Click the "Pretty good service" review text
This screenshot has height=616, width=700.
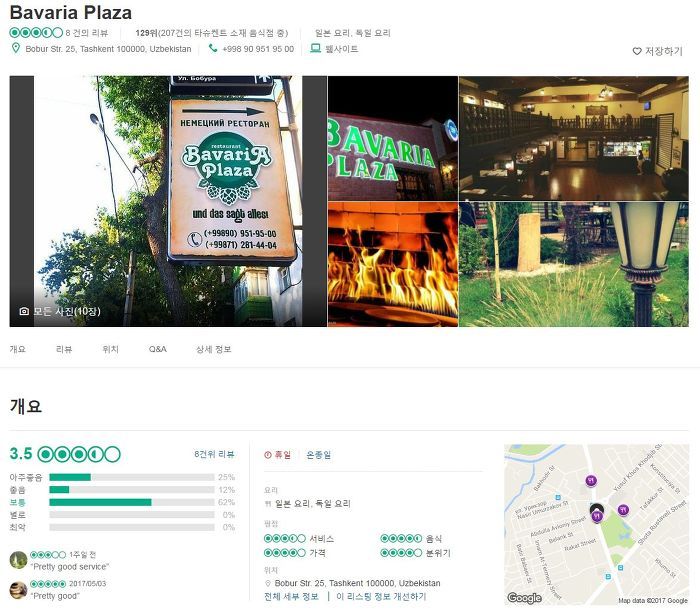tap(70, 566)
